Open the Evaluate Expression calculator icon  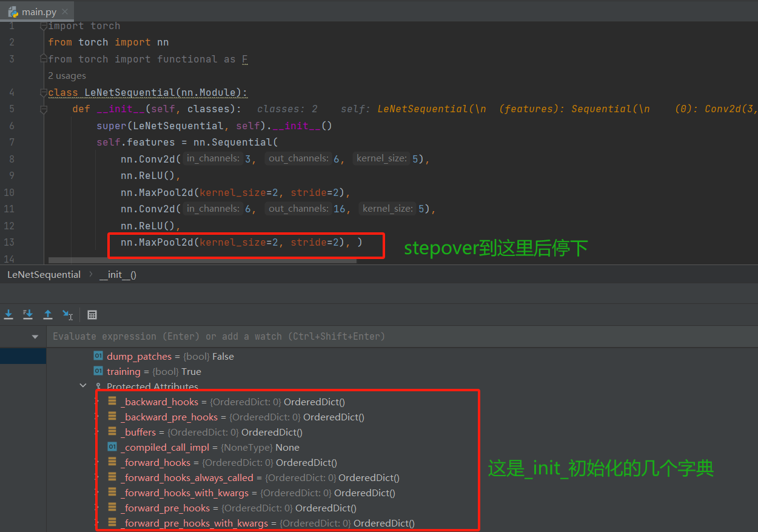point(92,315)
